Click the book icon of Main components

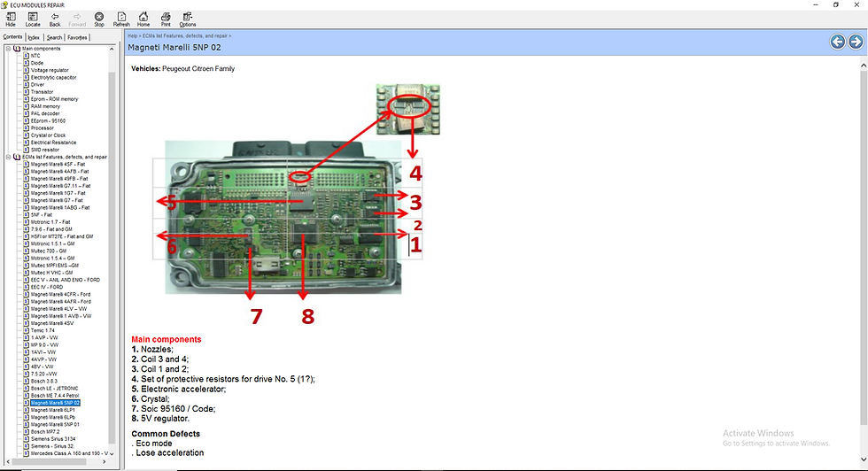(x=17, y=49)
